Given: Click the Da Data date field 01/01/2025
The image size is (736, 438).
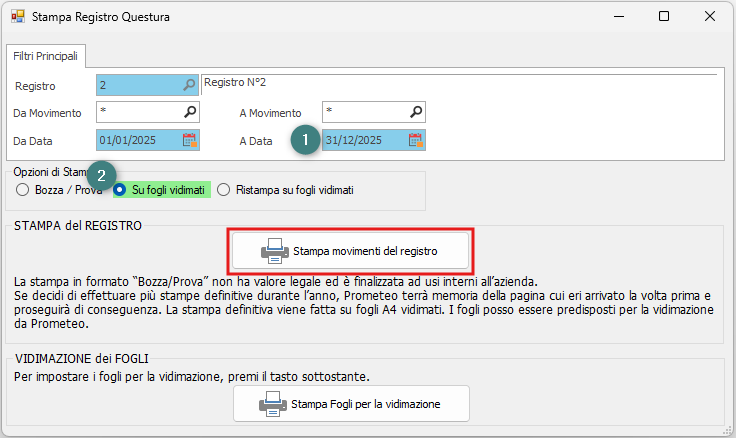Looking at the screenshot, I should tap(138, 140).
